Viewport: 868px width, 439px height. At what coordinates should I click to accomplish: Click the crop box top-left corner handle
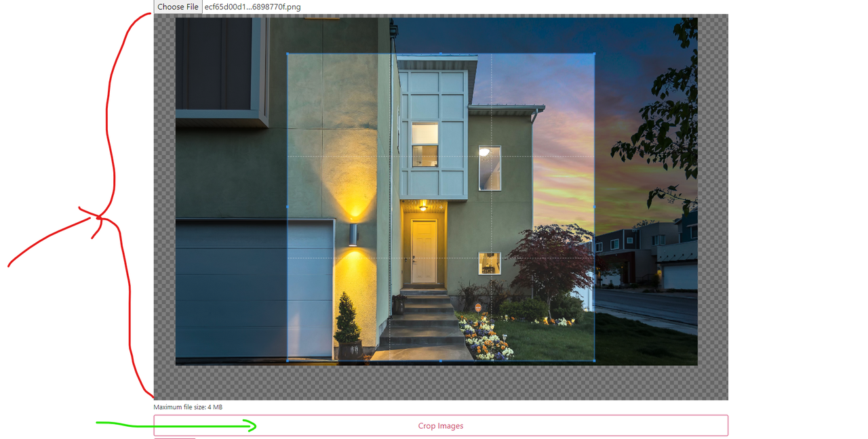pyautogui.click(x=288, y=54)
